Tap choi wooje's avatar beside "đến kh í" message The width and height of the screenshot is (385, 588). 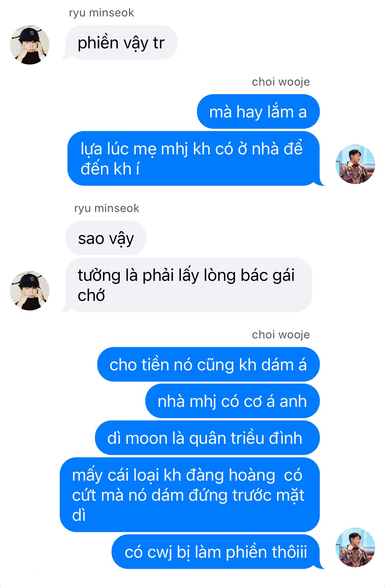[355, 164]
